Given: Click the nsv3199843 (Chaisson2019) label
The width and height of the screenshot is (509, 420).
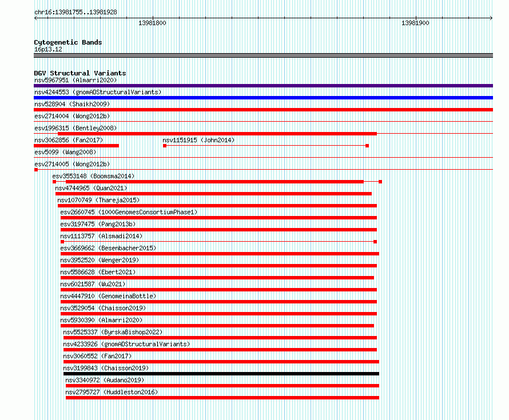Looking at the screenshot, I should click(106, 368).
